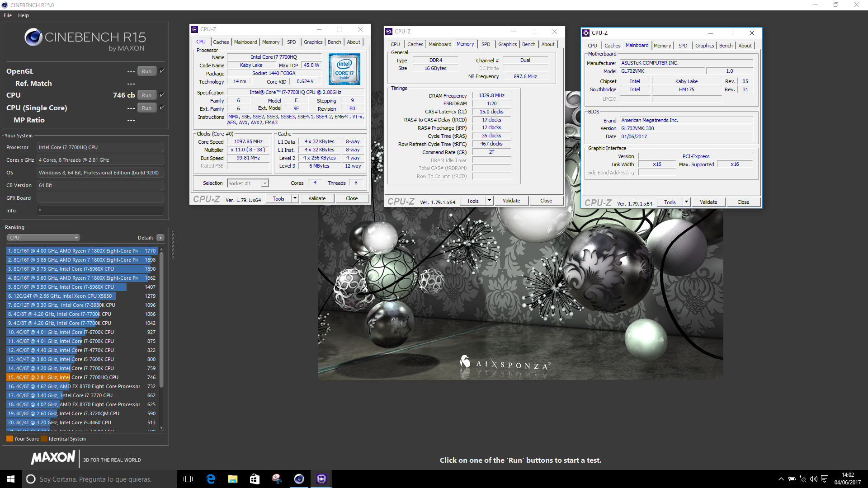Run the CPU Single Core benchmark
Screen dimensions: 868x488
pyautogui.click(x=146, y=108)
